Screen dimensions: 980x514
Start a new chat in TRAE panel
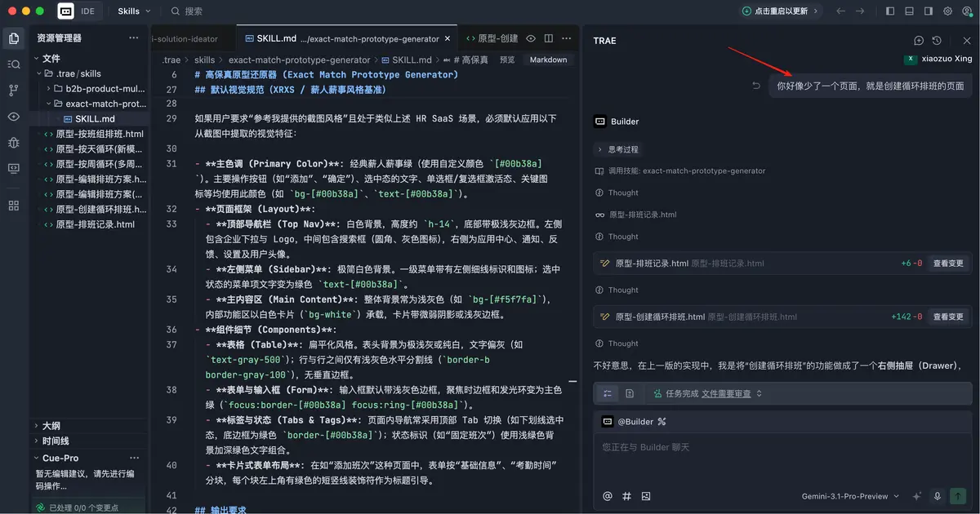point(919,40)
